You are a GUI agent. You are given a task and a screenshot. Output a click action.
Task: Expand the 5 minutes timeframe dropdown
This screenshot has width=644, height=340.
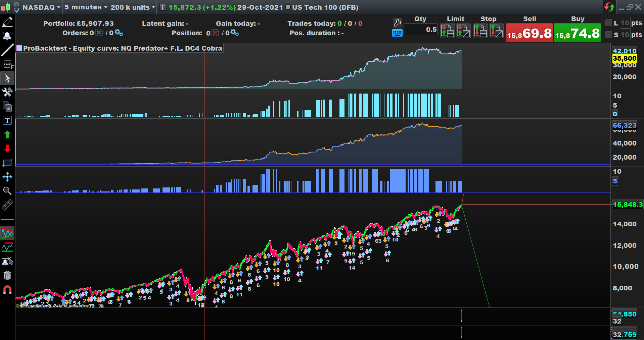[x=86, y=7]
